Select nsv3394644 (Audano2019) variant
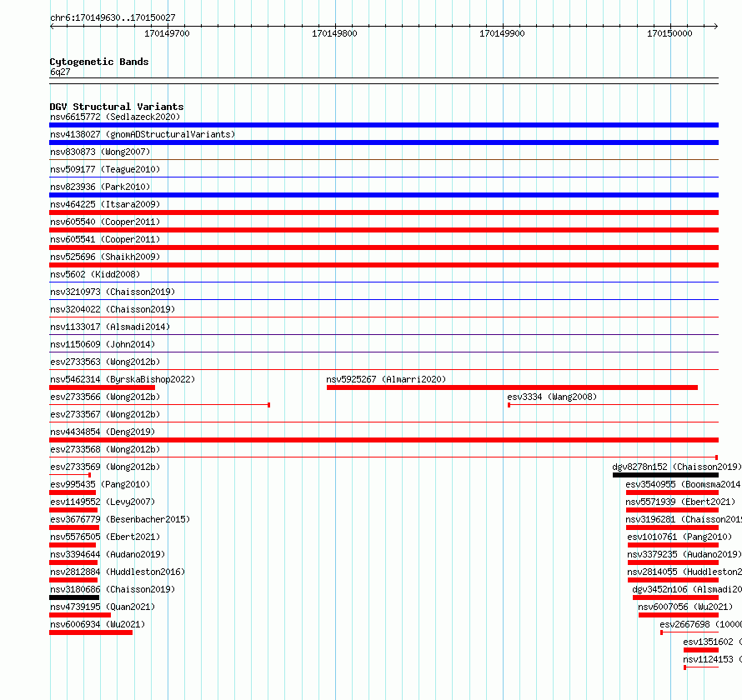The image size is (742, 700). (108, 554)
